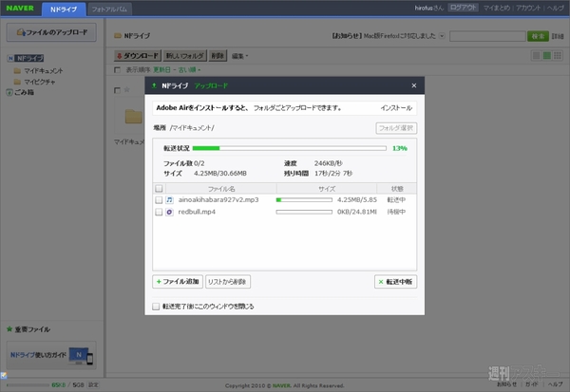Switch to list view icon
This screenshot has width=570, height=392.
click(x=536, y=56)
